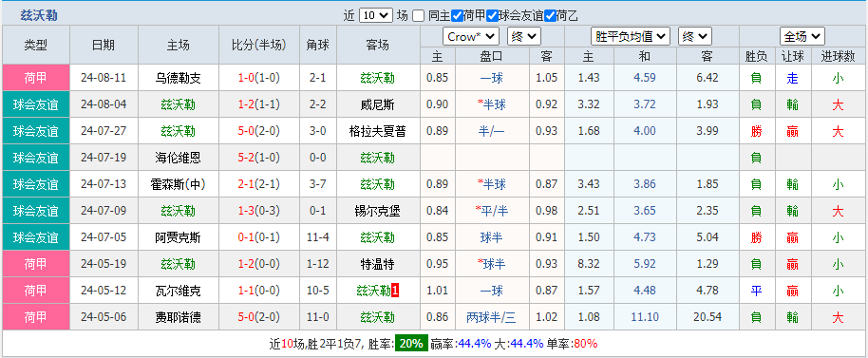Click the 11.10 draw odds value
Viewport: 868px width, 358px height.
pyautogui.click(x=645, y=317)
